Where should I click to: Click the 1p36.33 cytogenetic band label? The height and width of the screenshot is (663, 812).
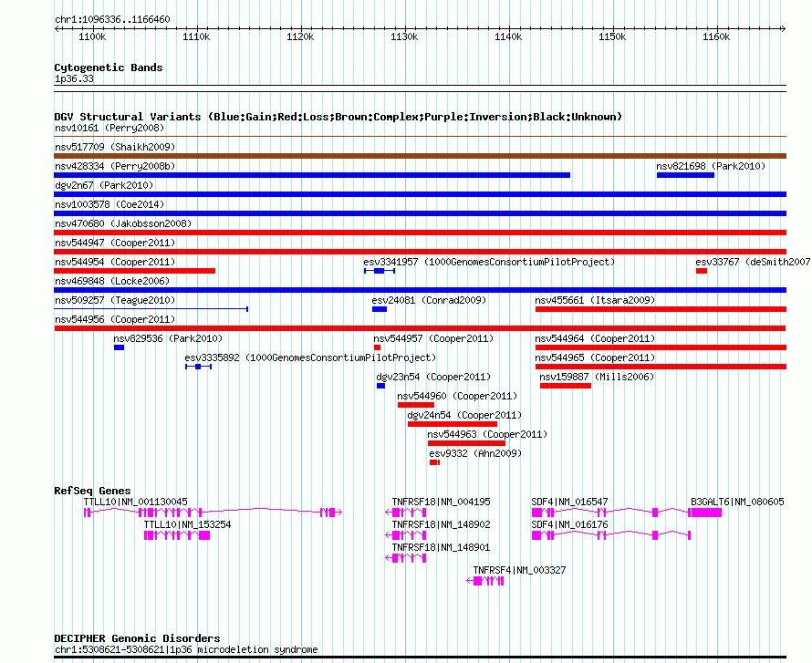pos(74,78)
